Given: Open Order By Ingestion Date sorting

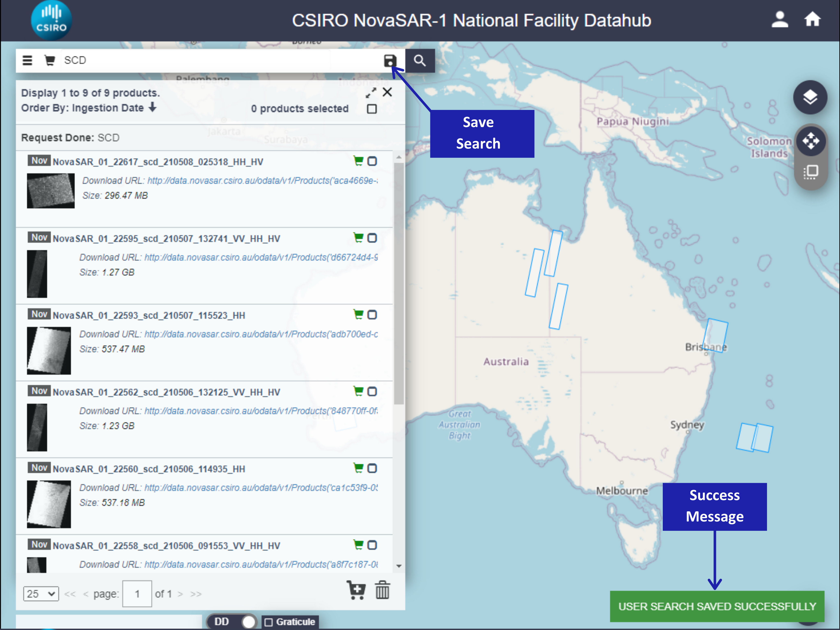Looking at the screenshot, I should (x=82, y=108).
